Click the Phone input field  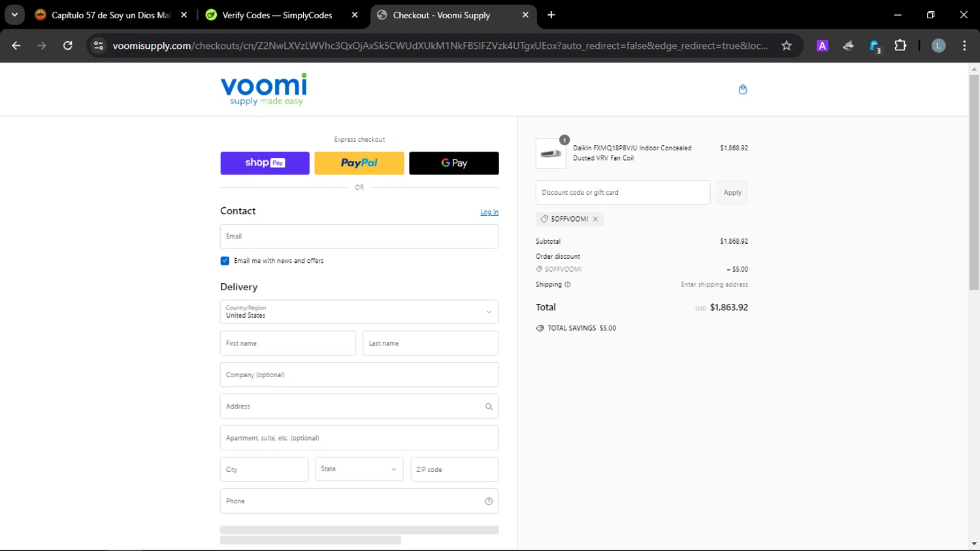(359, 501)
